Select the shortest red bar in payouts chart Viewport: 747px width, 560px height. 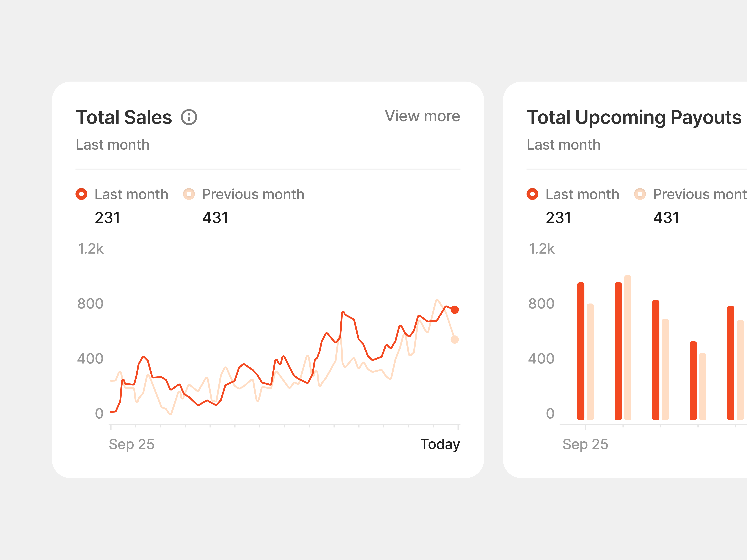click(693, 381)
